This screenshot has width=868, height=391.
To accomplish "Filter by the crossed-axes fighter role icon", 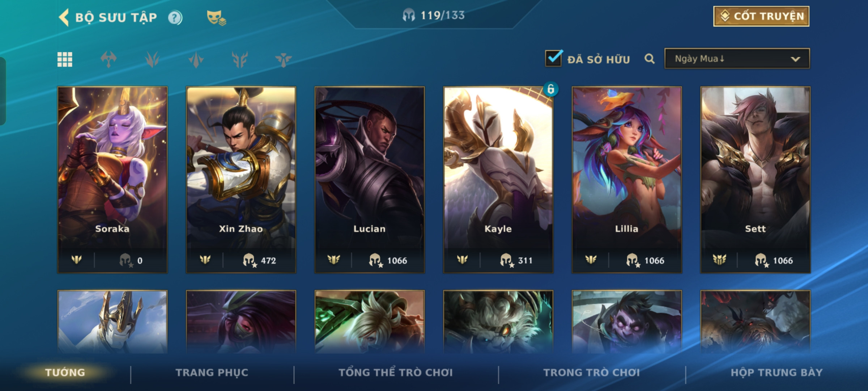I will pyautogui.click(x=109, y=59).
